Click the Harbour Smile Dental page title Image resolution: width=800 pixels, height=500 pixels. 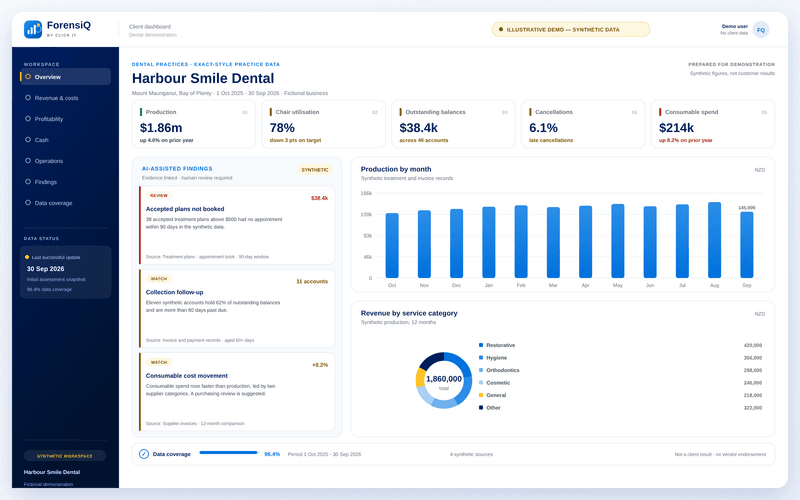203,78
